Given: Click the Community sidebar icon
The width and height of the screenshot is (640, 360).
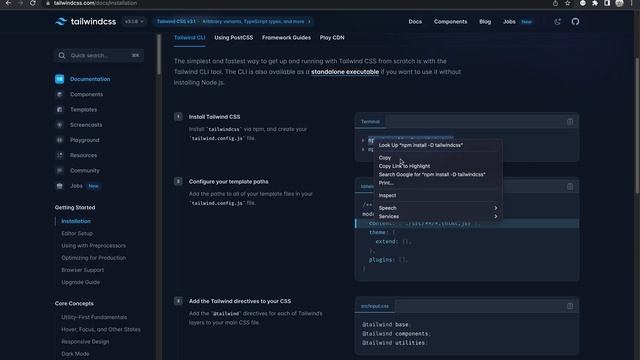Looking at the screenshot, I should click(x=60, y=171).
